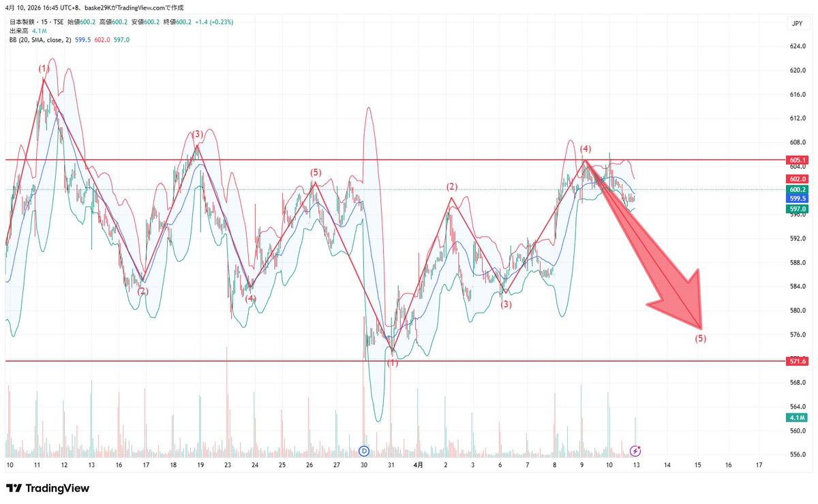Click the 568.0 price scale label

point(799,382)
